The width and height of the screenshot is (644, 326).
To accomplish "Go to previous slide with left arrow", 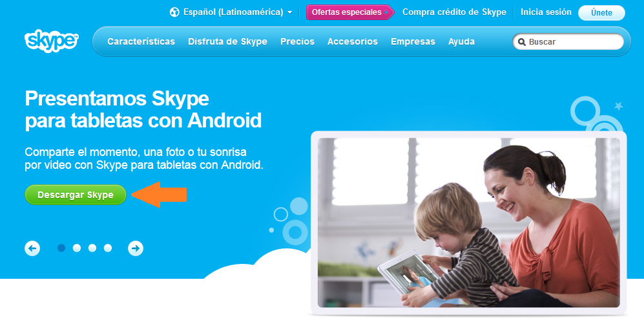I will click(x=32, y=248).
